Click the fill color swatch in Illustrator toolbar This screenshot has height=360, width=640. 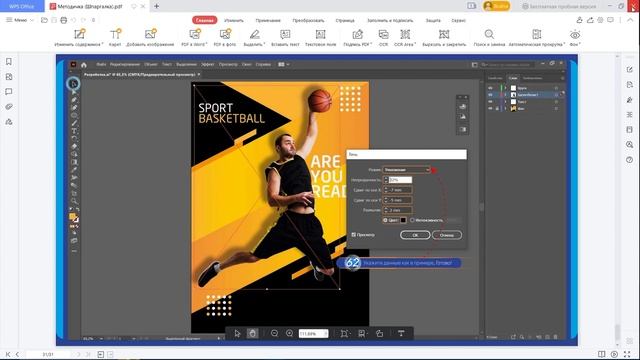coord(72,216)
